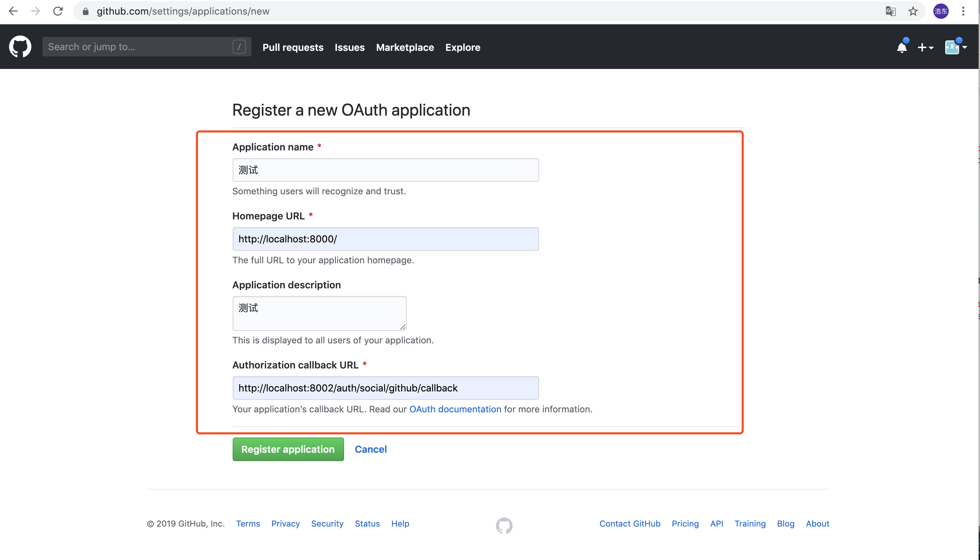Image resolution: width=980 pixels, height=560 pixels.
Task: Click the slash shortcut icon in search box
Action: 239,47
